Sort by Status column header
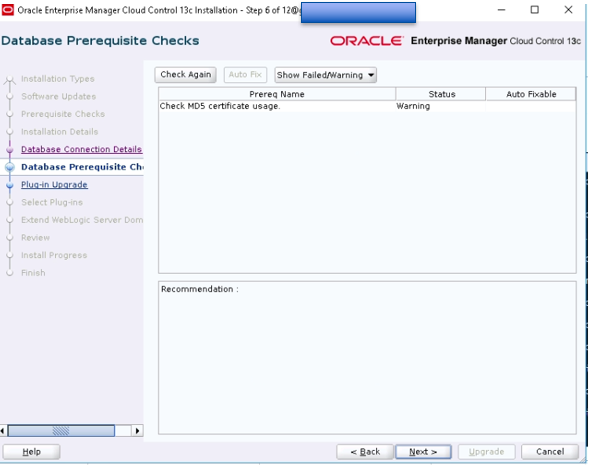This screenshot has height=467, width=591. [441, 94]
